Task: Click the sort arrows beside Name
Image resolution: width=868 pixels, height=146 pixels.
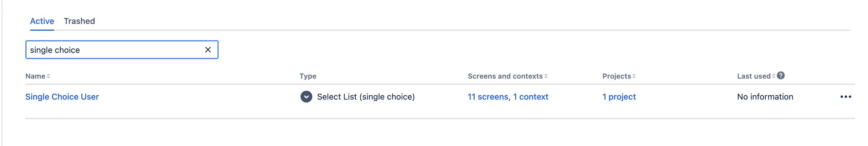Action: 49,76
